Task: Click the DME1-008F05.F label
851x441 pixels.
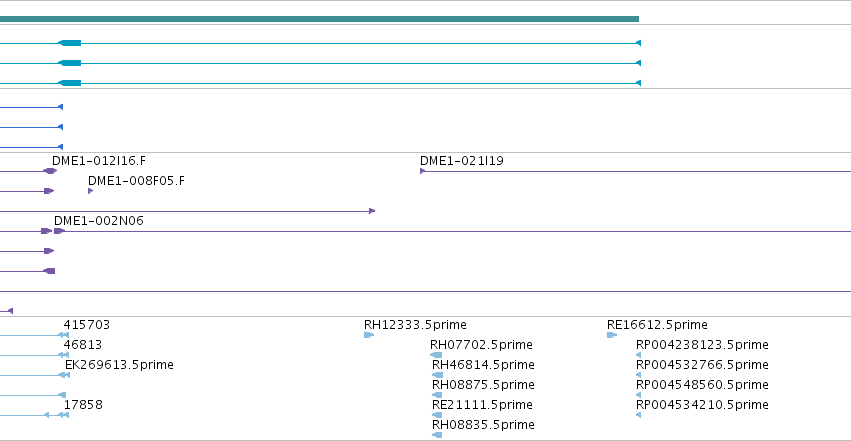Action: [136, 181]
